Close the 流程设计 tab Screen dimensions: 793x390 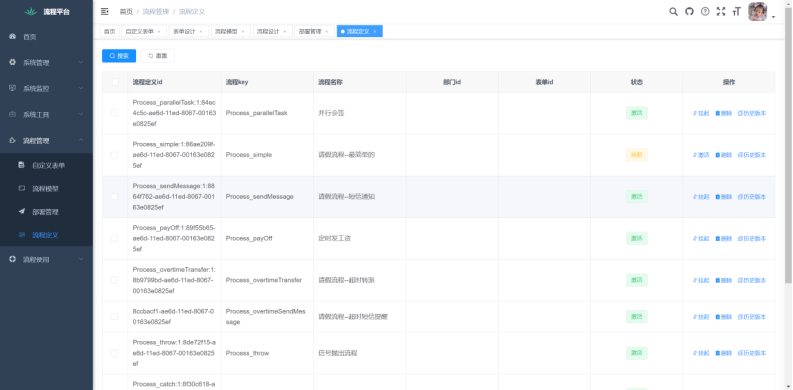tap(284, 31)
